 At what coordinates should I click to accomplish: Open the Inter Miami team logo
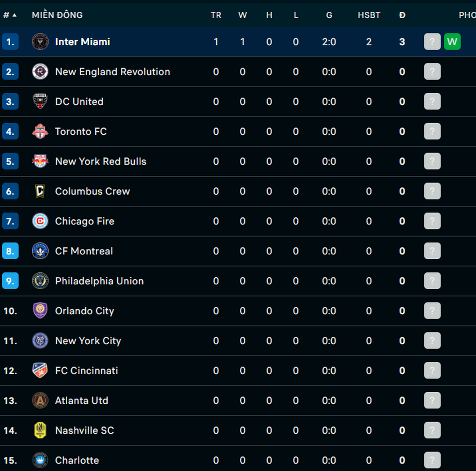(40, 42)
